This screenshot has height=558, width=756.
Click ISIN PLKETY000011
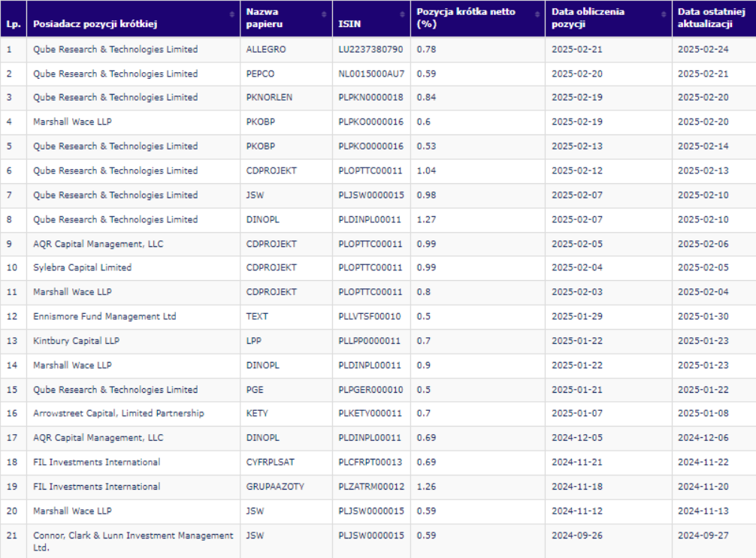[370, 414]
